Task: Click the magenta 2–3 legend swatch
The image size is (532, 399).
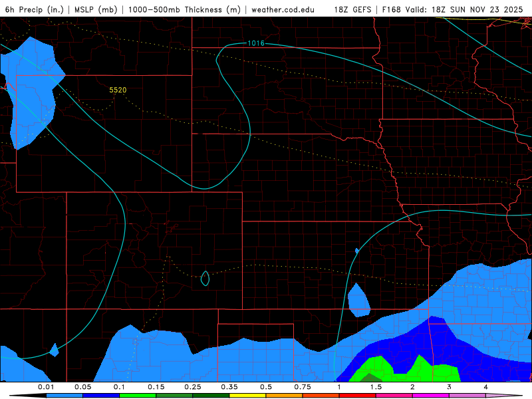Action: click(431, 396)
